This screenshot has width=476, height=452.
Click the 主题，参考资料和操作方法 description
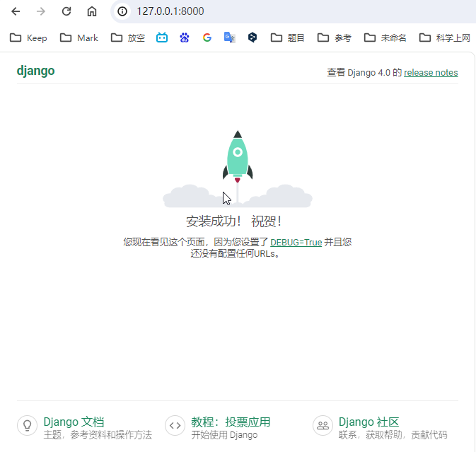(98, 435)
